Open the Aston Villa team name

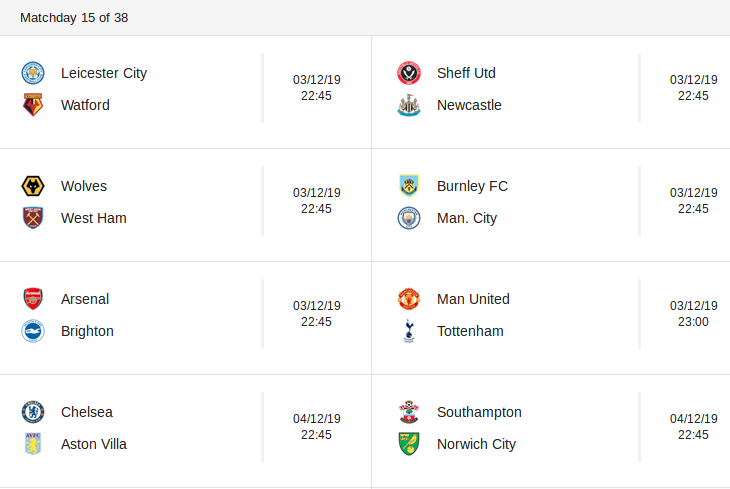94,444
